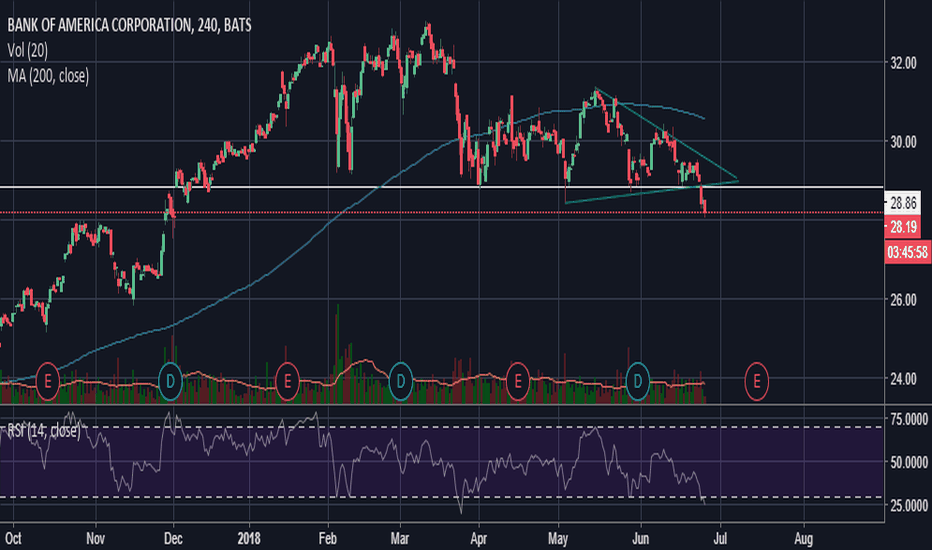
Task: Click the May label on time axis
Action: tap(558, 539)
